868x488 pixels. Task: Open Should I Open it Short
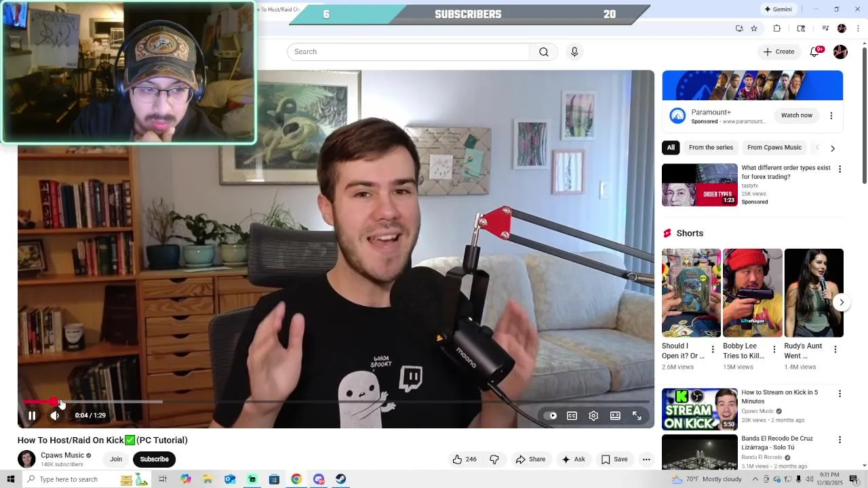(x=691, y=293)
